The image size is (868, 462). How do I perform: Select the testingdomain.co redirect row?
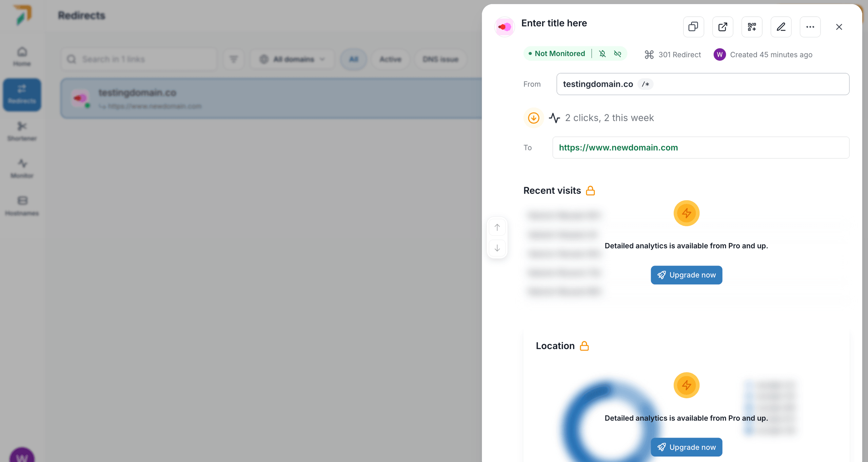pyautogui.click(x=271, y=98)
